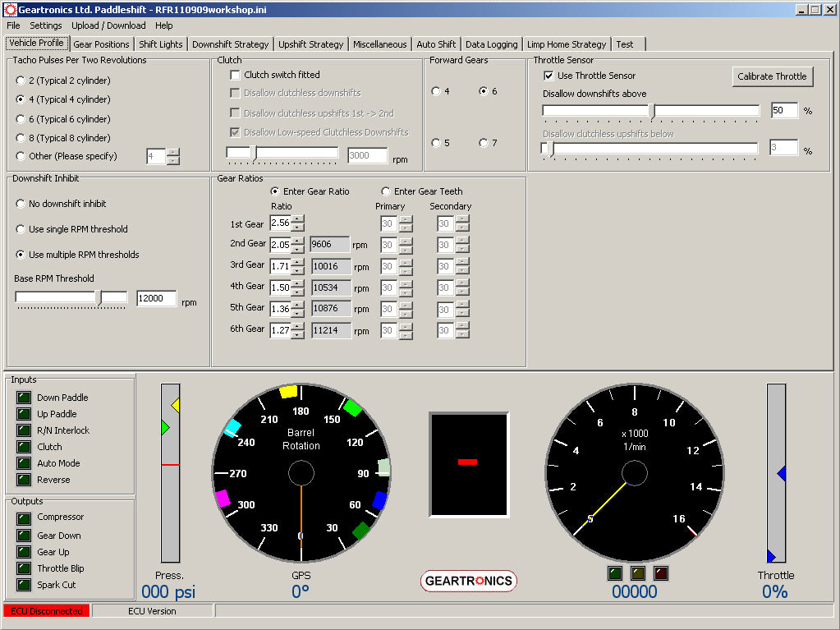This screenshot has height=630, width=840.
Task: Click the Calibrate Throttle button
Action: point(772,76)
